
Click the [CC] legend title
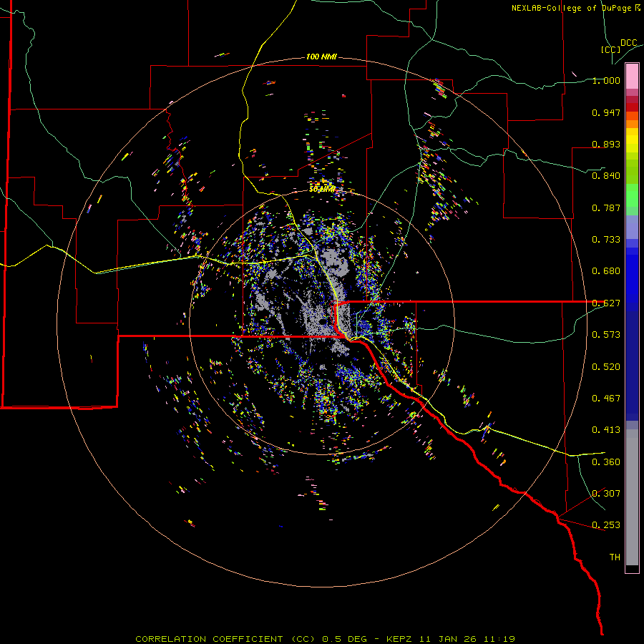click(610, 49)
